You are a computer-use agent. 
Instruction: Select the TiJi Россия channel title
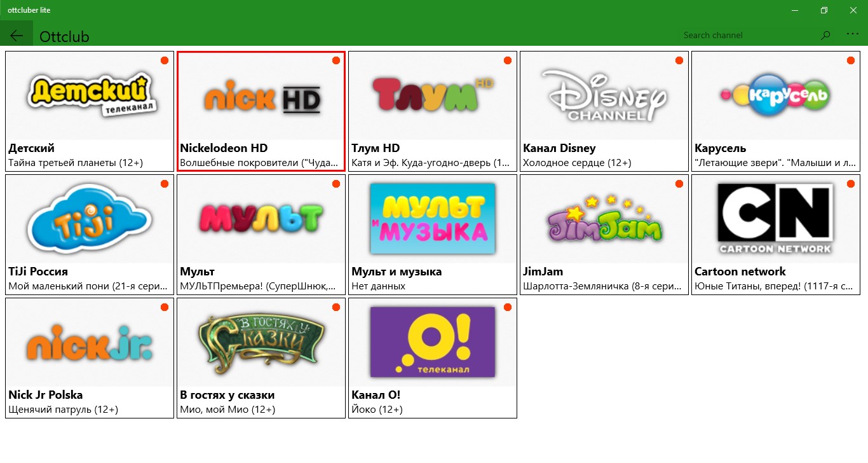[38, 272]
